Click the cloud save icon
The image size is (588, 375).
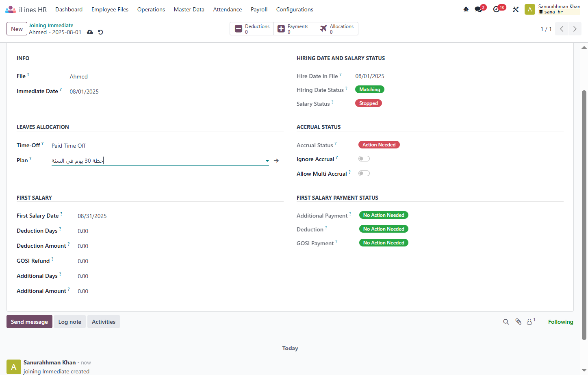(x=90, y=32)
